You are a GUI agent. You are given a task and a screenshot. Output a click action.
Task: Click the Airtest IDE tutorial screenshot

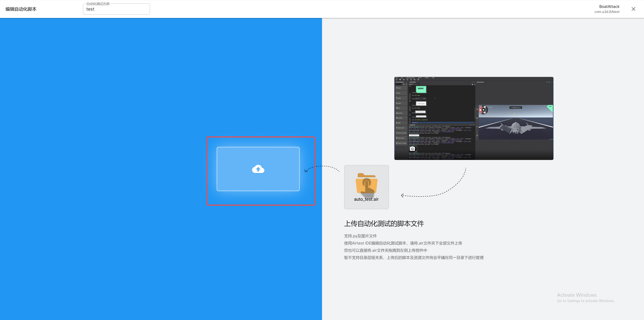point(473,118)
